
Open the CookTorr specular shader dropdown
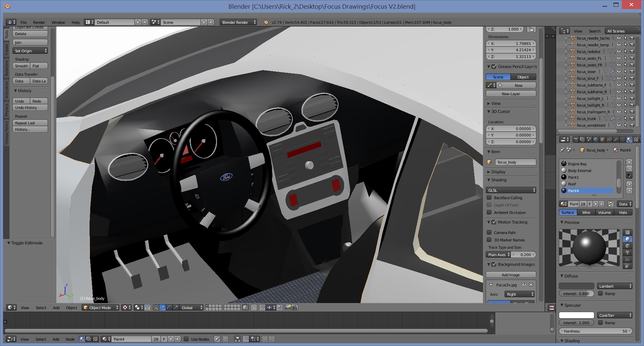tap(615, 315)
